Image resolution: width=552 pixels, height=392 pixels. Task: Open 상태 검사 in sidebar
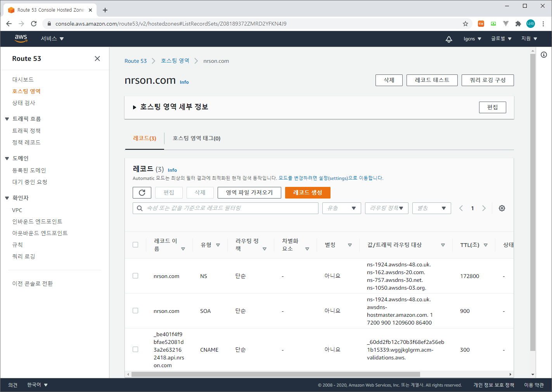(x=24, y=103)
